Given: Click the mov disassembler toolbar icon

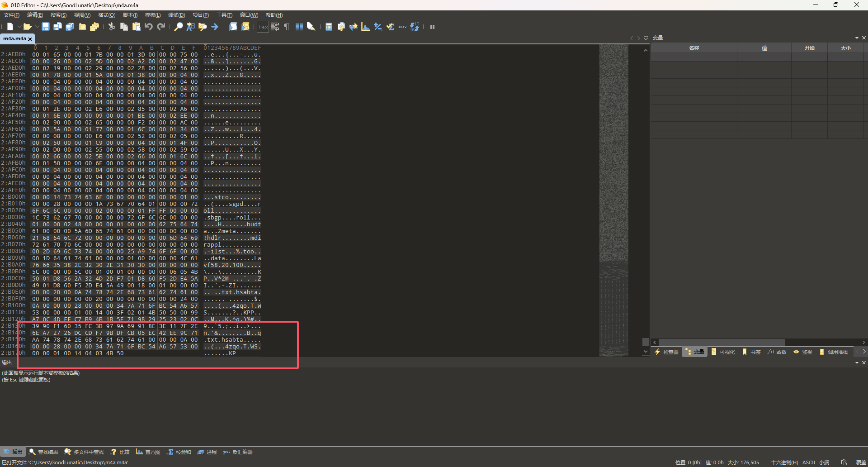Looking at the screenshot, I should (402, 27).
